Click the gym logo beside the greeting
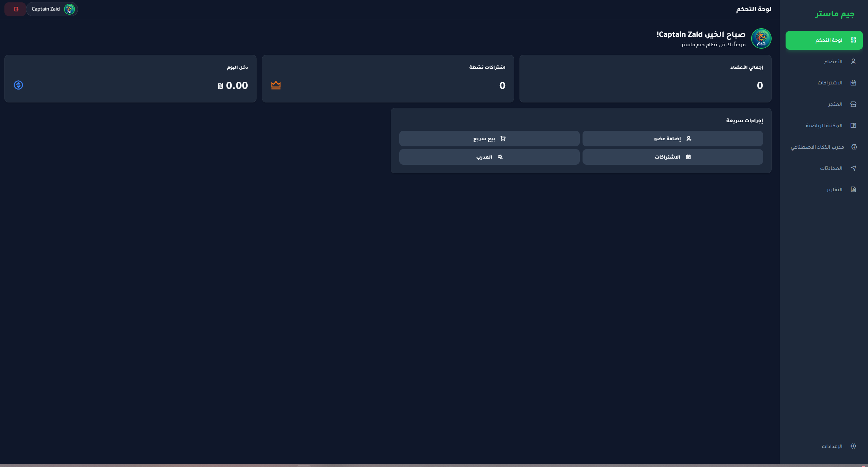This screenshot has height=467, width=868. 761,38
